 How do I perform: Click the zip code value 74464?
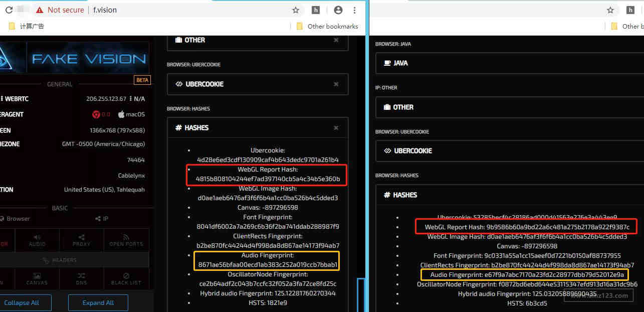tap(136, 160)
